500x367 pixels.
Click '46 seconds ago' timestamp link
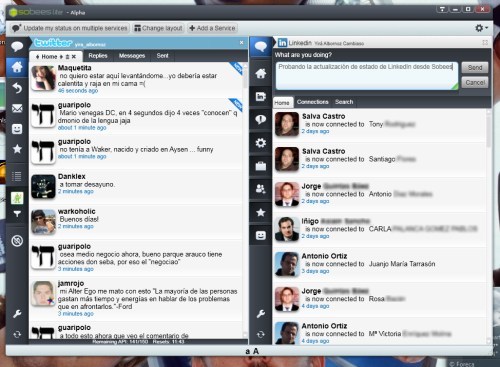pyautogui.click(x=78, y=91)
